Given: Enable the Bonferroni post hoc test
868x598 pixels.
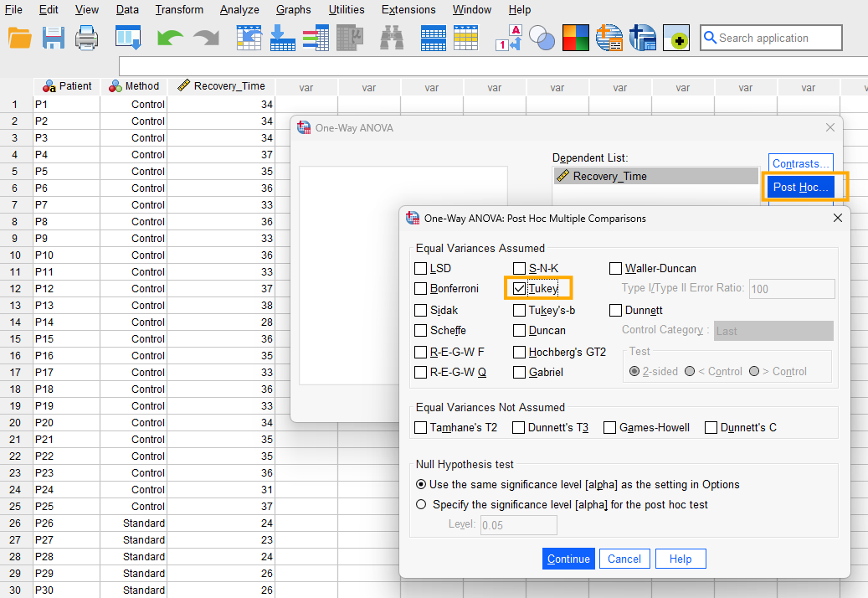Looking at the screenshot, I should (x=421, y=289).
